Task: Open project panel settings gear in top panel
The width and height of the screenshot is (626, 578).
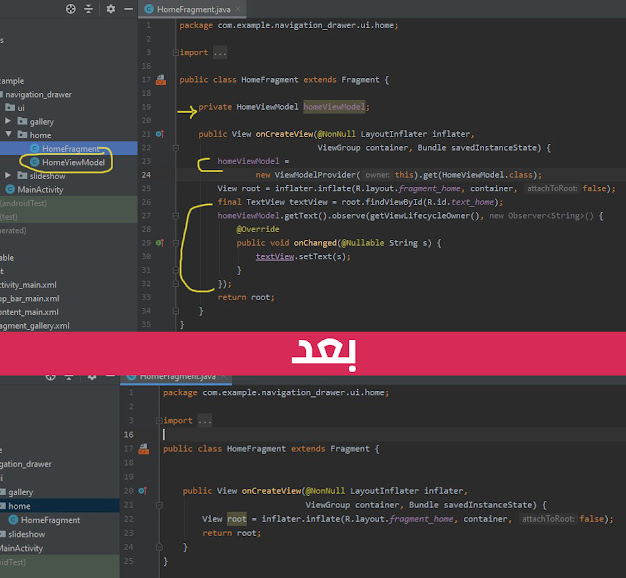Action: (x=110, y=9)
